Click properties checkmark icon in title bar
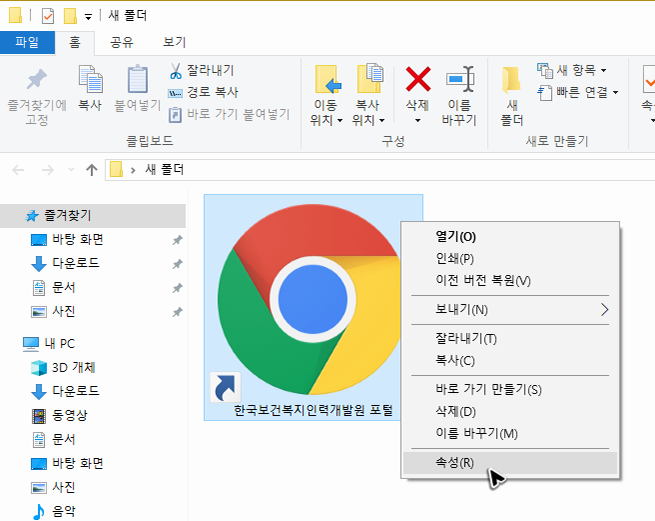 (48, 16)
